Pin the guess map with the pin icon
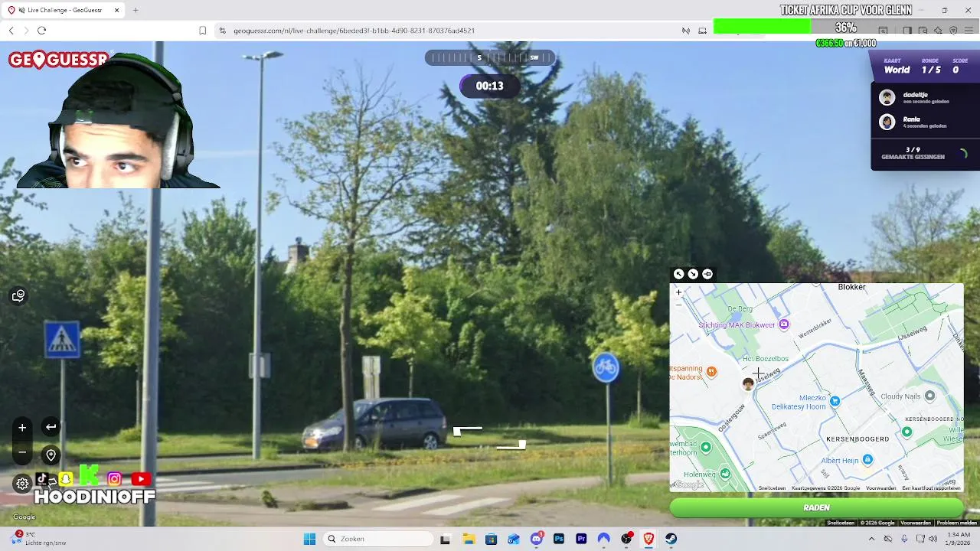This screenshot has width=980, height=551. [707, 274]
